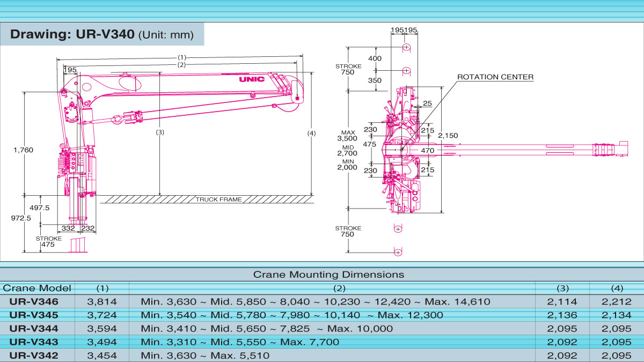This screenshot has height=362, width=644.
Task: Click the 400 dimension in the top view
Action: click(375, 58)
